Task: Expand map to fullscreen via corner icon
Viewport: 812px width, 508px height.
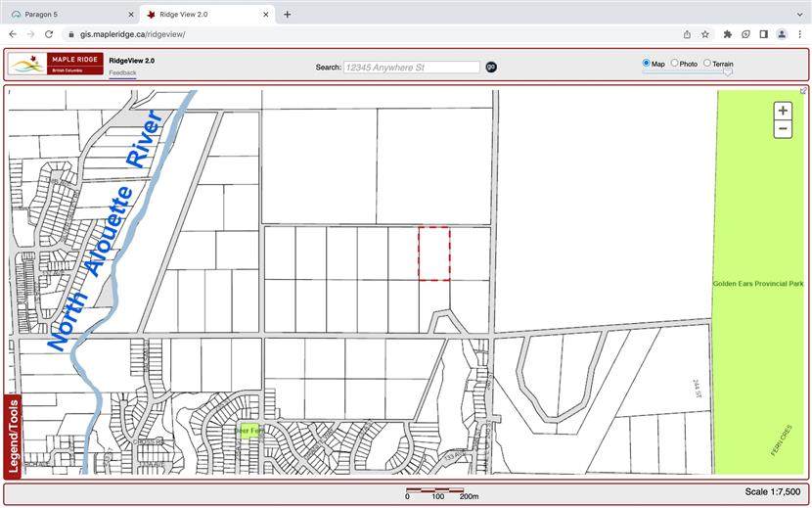Action: pyautogui.click(x=803, y=91)
